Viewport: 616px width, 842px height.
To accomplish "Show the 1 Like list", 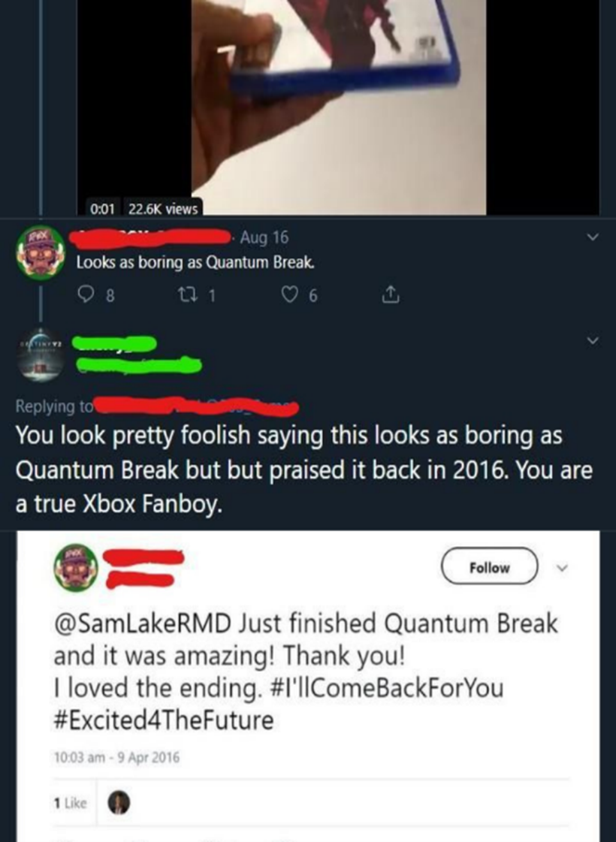I will [71, 803].
